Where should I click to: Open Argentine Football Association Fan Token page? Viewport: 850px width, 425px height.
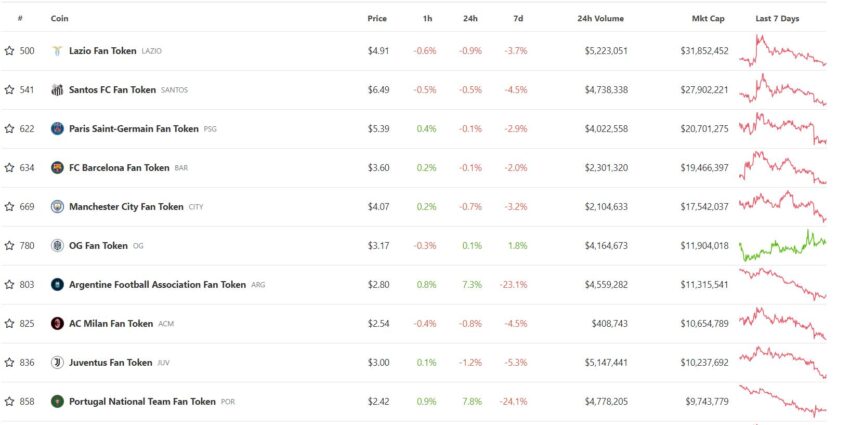(157, 285)
